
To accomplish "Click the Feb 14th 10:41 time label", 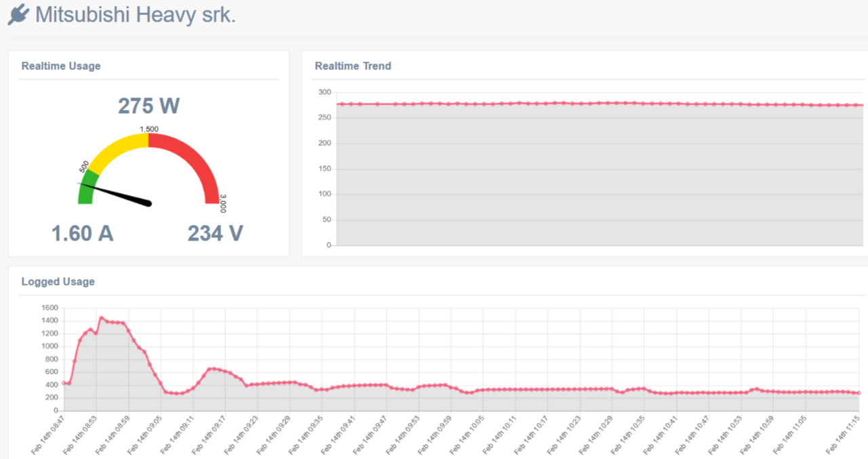I will pyautogui.click(x=662, y=434).
